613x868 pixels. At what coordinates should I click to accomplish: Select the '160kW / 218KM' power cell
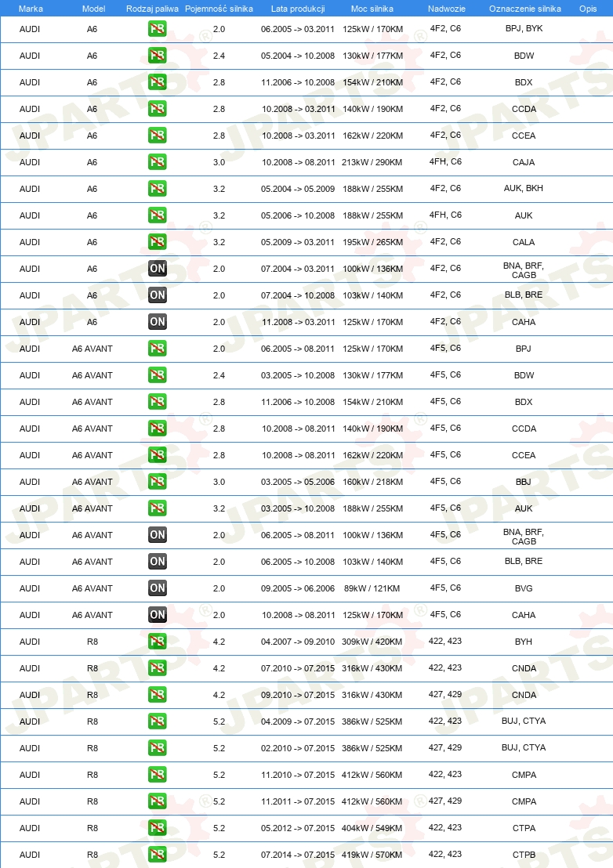(372, 482)
